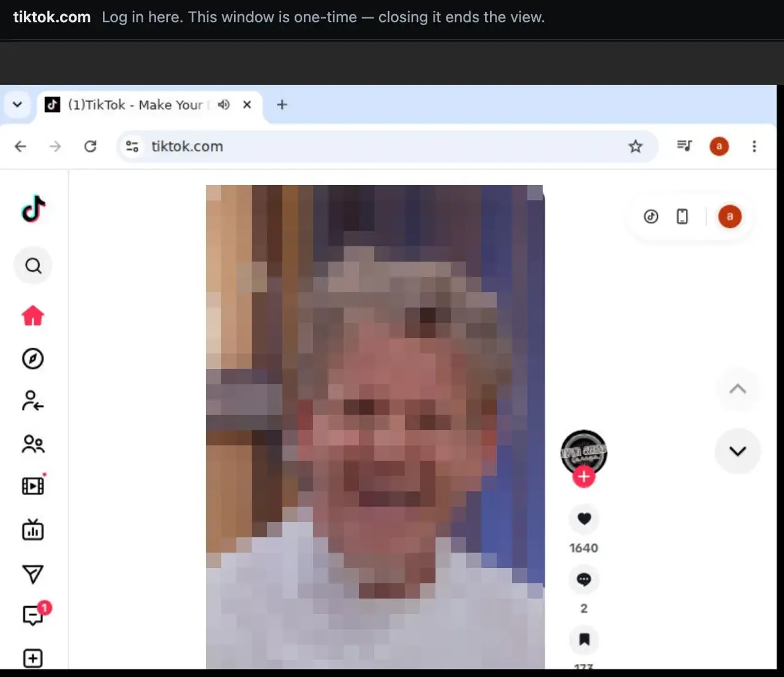The width and height of the screenshot is (784, 677).
Task: Click the browser forward arrow
Action: point(55,146)
